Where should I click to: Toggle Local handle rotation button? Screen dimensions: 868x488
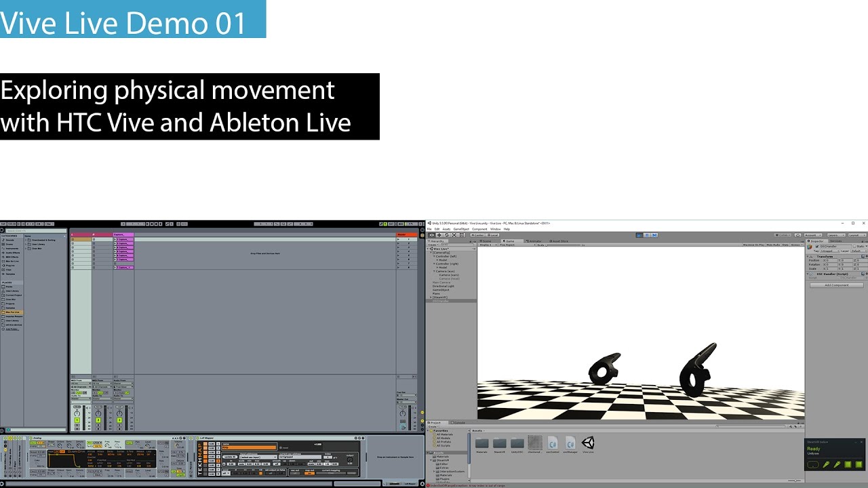pos(492,235)
